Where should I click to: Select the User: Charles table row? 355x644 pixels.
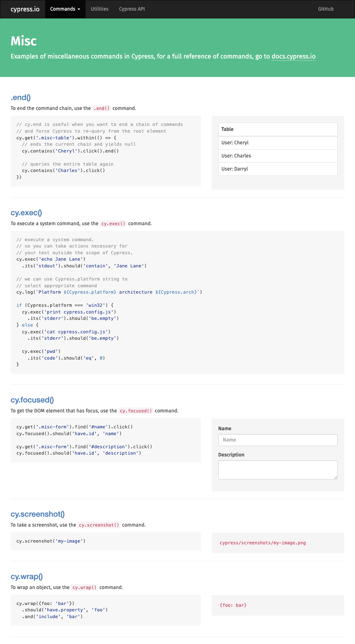point(278,156)
